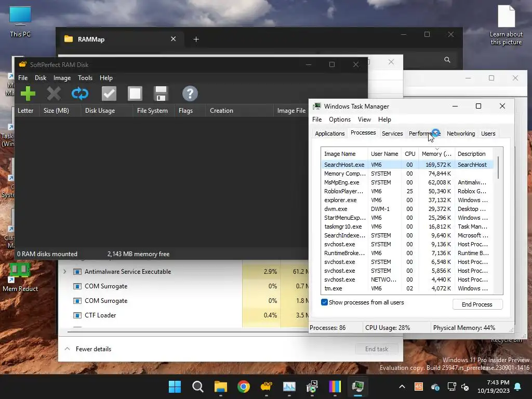Sort by CPU column header
This screenshot has height=399, width=532.
coord(410,154)
